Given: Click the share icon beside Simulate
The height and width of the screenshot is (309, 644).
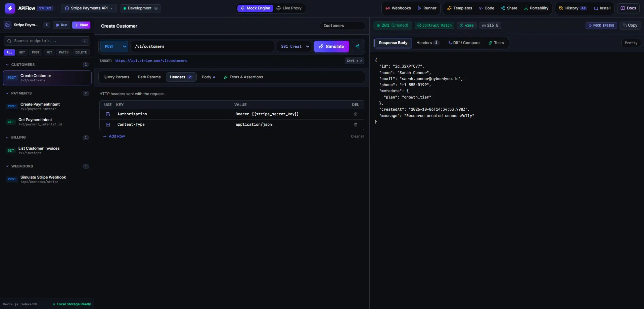Looking at the screenshot, I should [358, 46].
